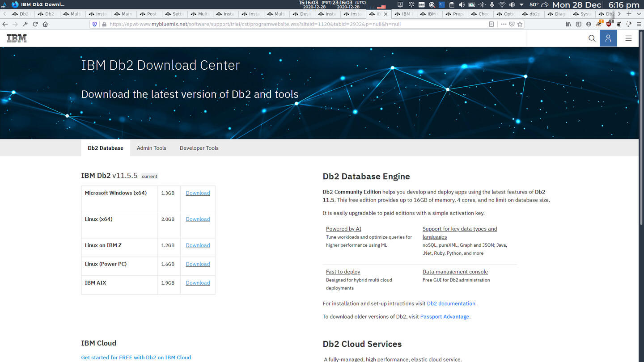Open the IBM site hamburger menu
644x362 pixels.
pyautogui.click(x=628, y=38)
